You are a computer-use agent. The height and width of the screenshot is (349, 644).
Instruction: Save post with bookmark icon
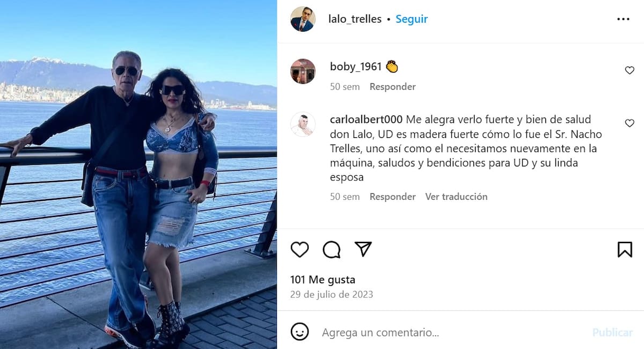pyautogui.click(x=625, y=249)
